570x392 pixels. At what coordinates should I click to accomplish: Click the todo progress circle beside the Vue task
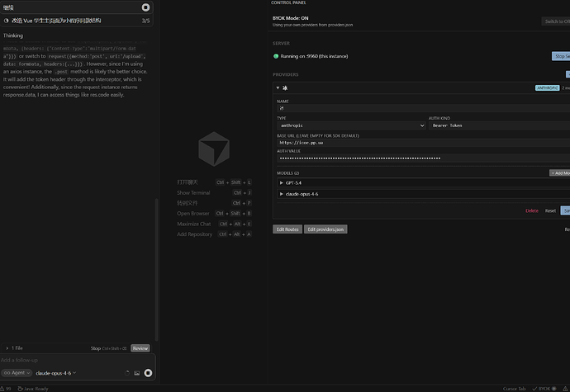6,21
